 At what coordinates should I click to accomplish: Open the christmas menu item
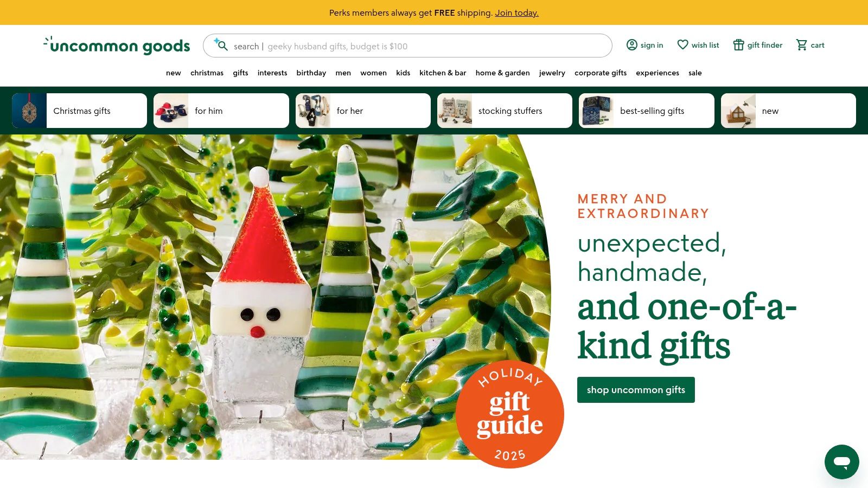pos(207,73)
